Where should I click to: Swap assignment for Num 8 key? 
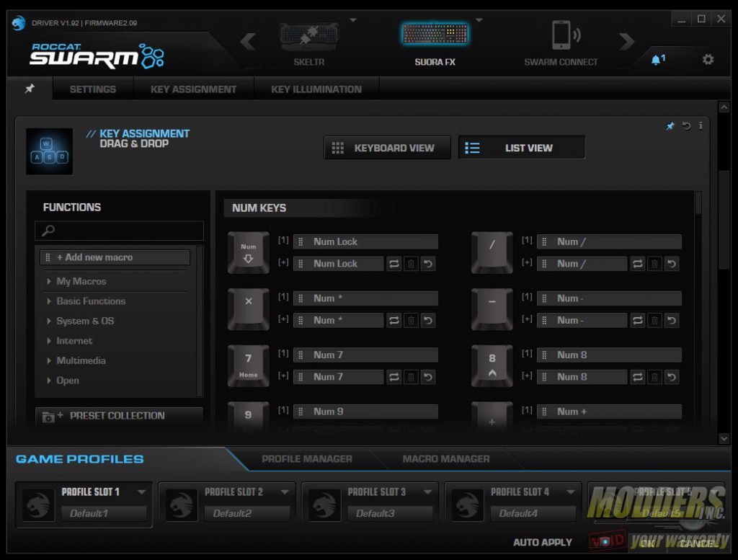click(638, 377)
